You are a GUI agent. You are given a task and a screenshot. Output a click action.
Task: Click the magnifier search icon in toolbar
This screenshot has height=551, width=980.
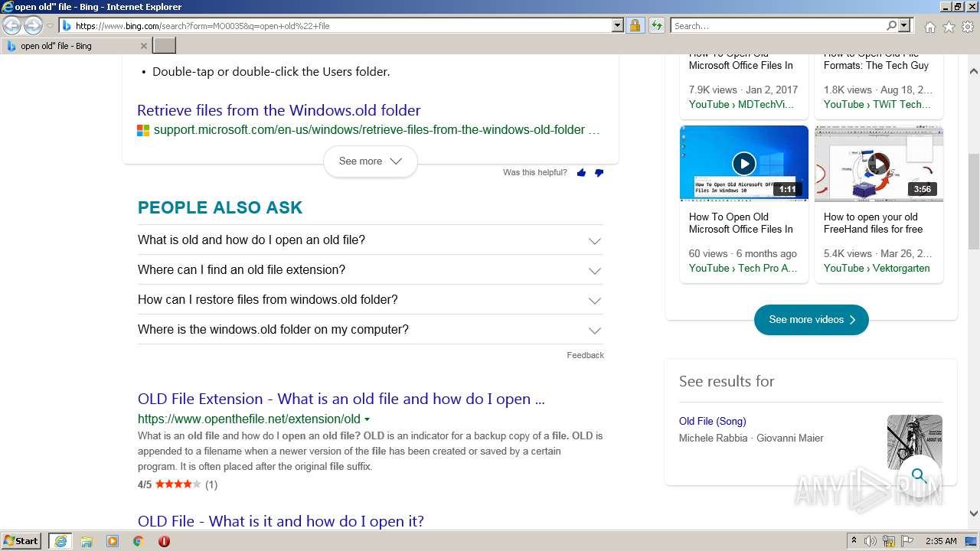(891, 26)
